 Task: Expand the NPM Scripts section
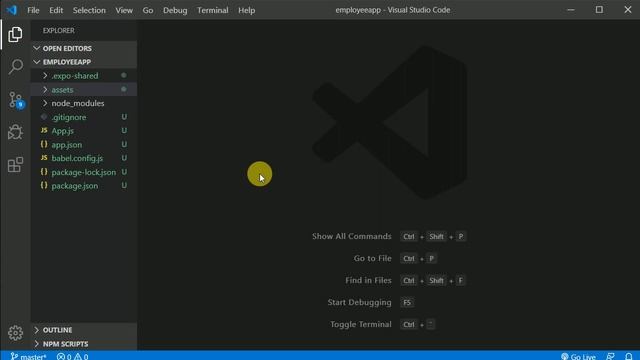37,344
